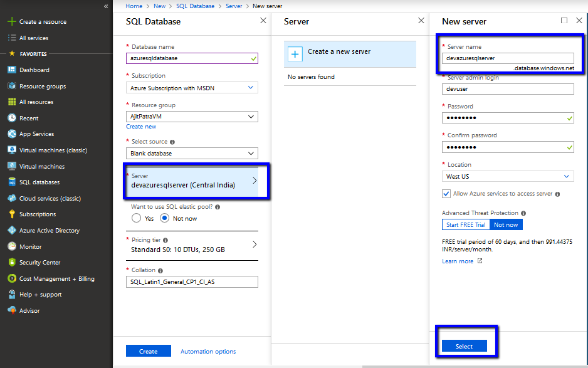588x368 pixels.
Task: Open Dashboard from the sidebar icon
Action: 11,70
